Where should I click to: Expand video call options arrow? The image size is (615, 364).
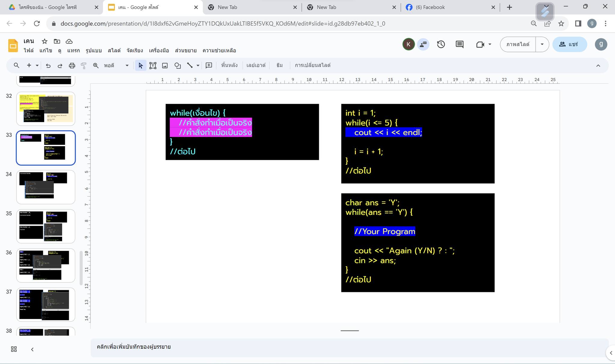tap(490, 44)
